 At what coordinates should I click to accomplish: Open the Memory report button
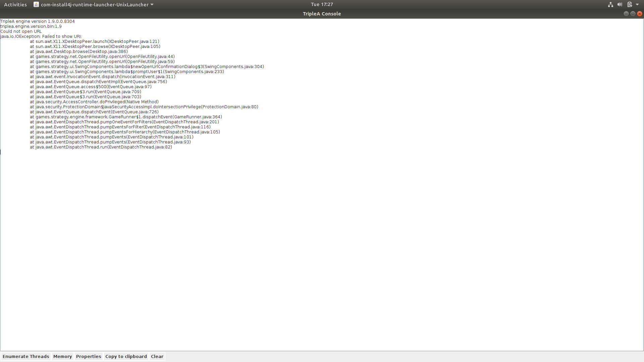pyautogui.click(x=62, y=356)
